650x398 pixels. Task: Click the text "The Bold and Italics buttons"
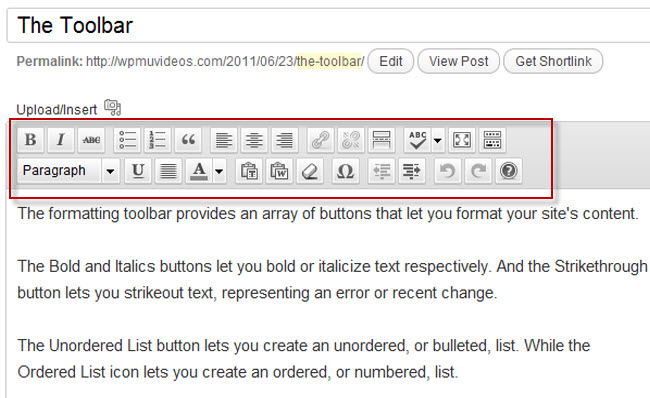(x=115, y=266)
